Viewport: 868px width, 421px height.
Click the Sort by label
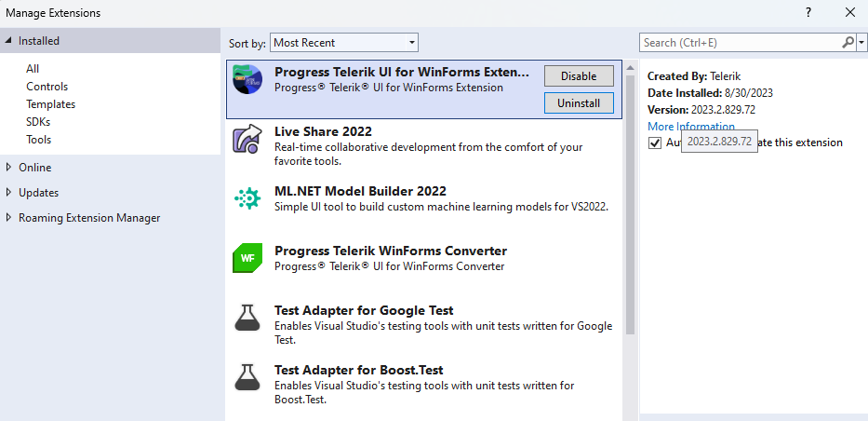(247, 43)
